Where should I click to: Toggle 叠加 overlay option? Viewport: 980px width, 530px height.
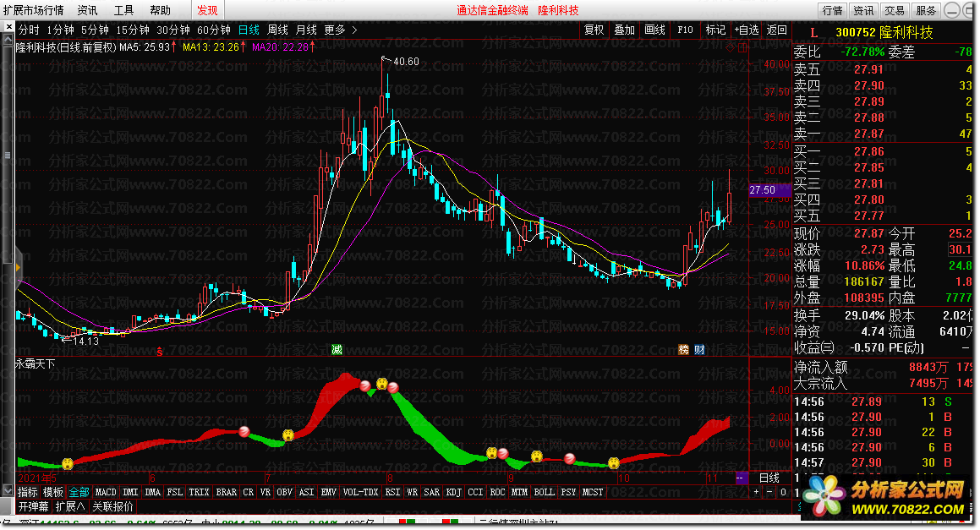coord(624,30)
